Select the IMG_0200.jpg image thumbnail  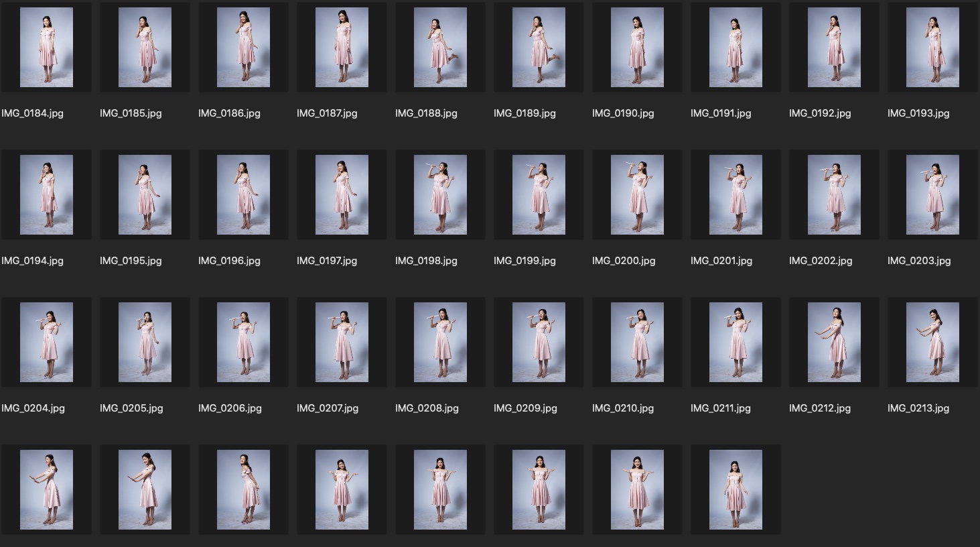(x=637, y=195)
